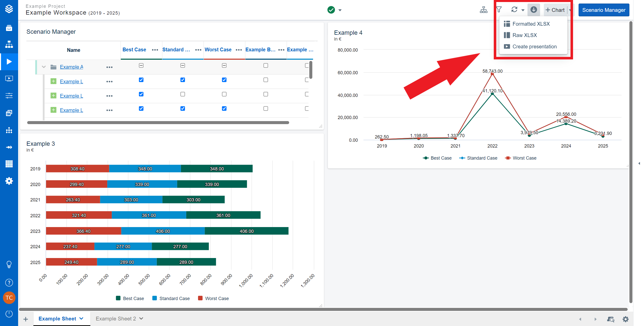
Task: Select Formatted XLSX export option
Action: click(x=531, y=24)
